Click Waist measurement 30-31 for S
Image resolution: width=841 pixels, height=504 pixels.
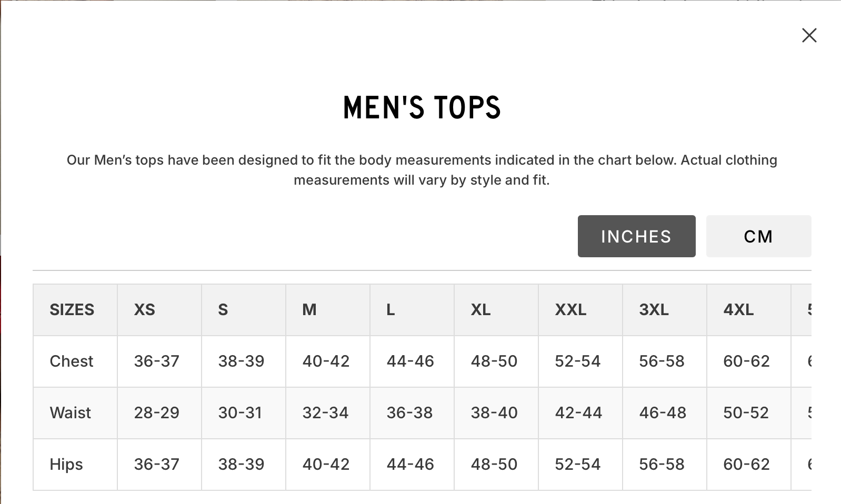click(241, 412)
